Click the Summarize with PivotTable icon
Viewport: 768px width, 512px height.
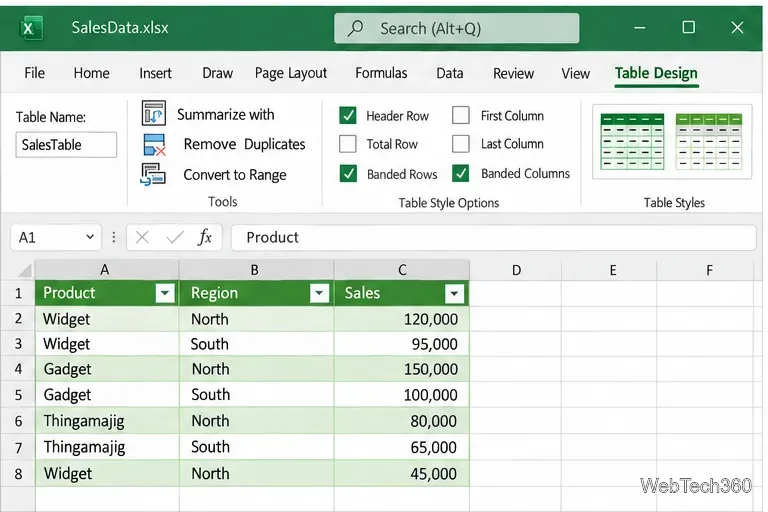(154, 113)
